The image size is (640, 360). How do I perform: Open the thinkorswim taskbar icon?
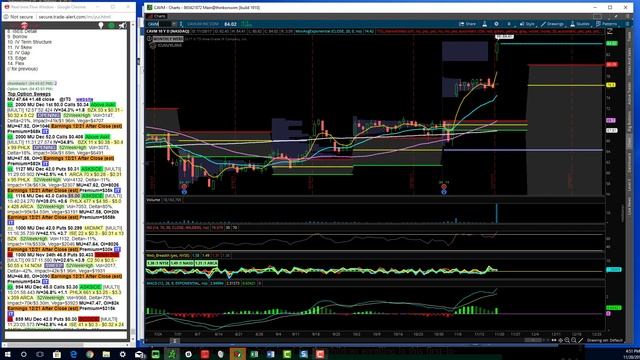pos(172,354)
